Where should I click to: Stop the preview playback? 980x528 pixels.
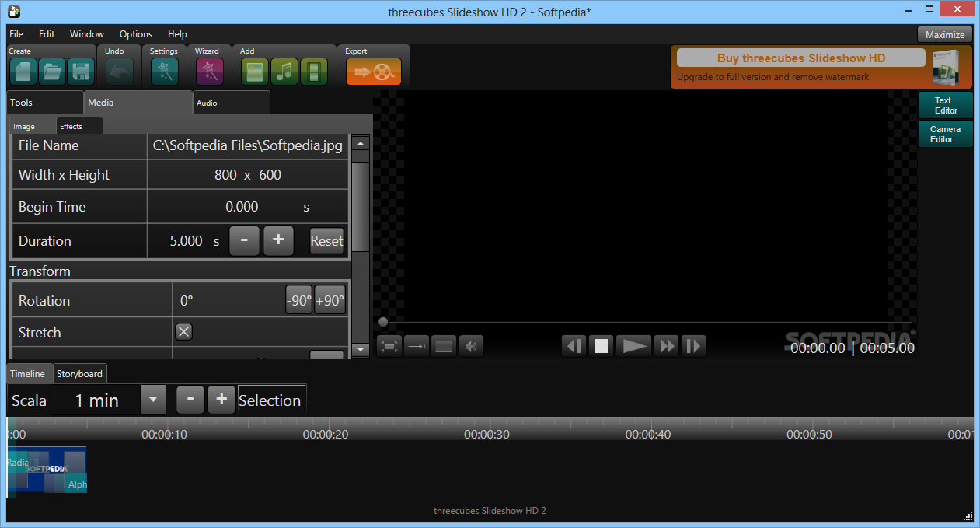601,346
